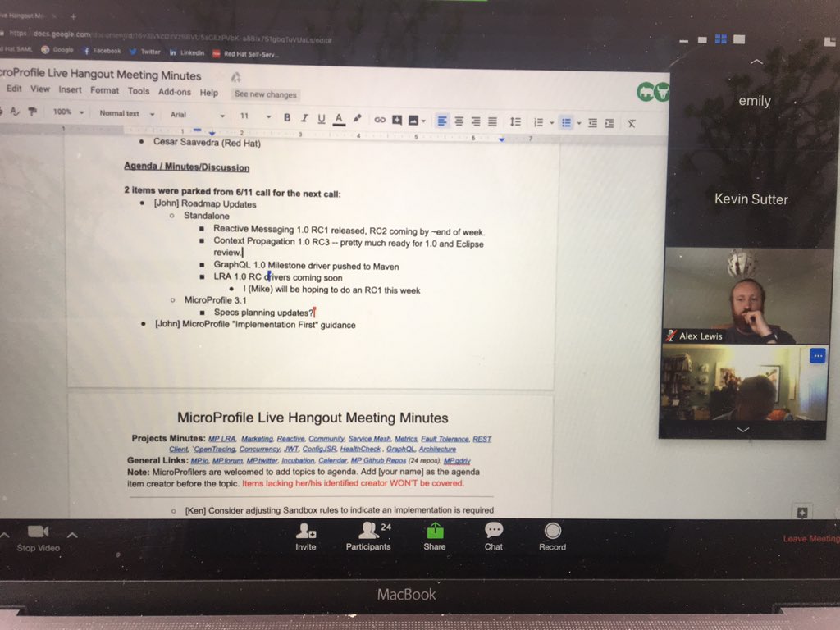
Task: Open the highlight color pen tool
Action: click(x=358, y=118)
